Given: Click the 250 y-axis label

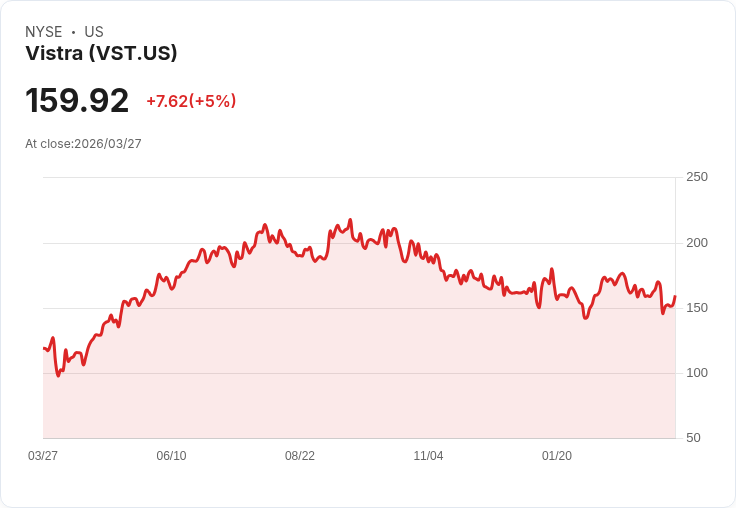Looking at the screenshot, I should (696, 177).
